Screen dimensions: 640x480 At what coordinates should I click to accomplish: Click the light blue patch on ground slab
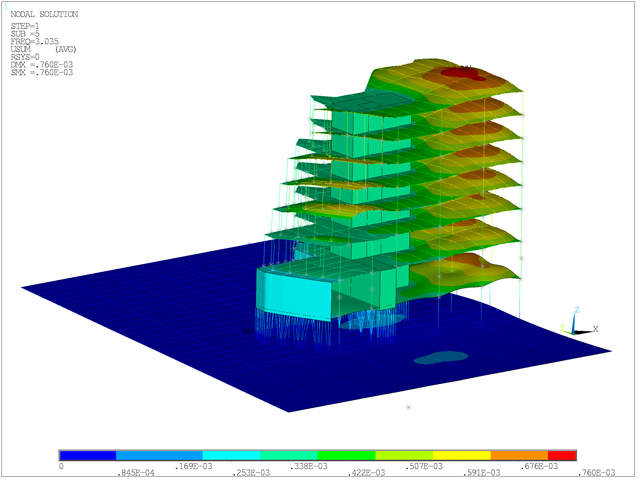(x=441, y=356)
